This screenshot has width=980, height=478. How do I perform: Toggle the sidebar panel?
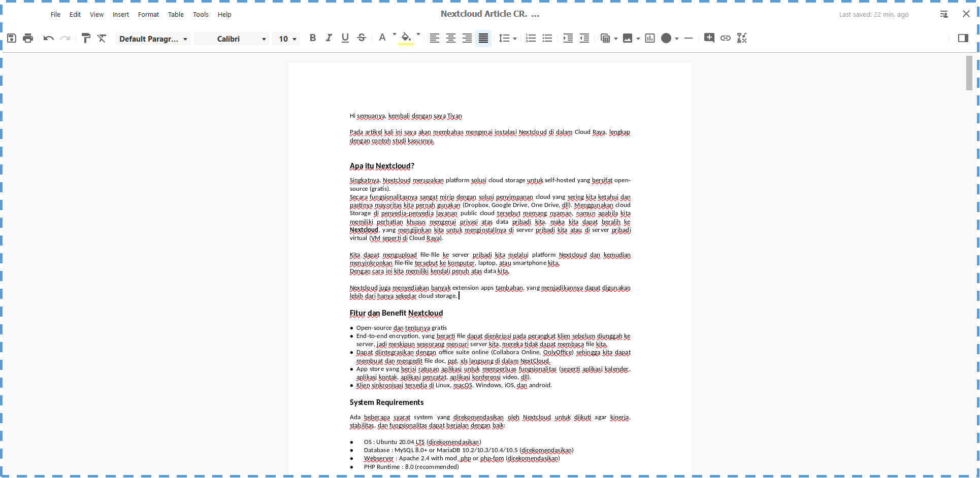click(963, 38)
